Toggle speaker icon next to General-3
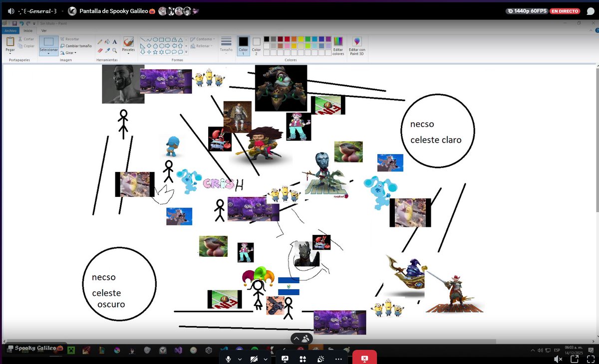 10,11
